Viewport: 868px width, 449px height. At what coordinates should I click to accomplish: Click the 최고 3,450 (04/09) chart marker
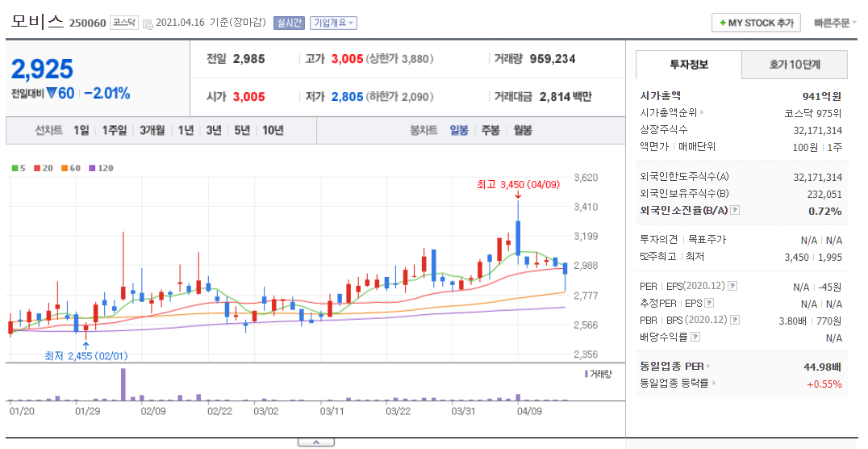pos(518,185)
